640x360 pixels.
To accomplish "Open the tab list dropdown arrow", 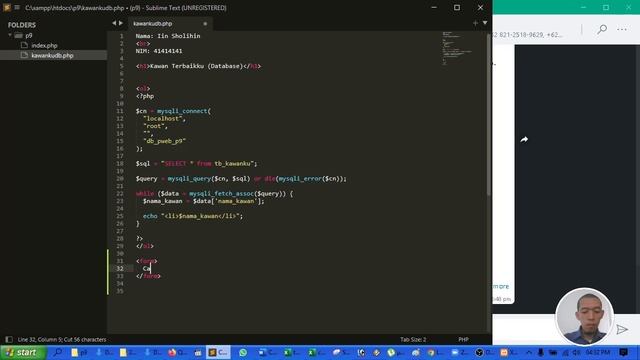I will point(485,23).
